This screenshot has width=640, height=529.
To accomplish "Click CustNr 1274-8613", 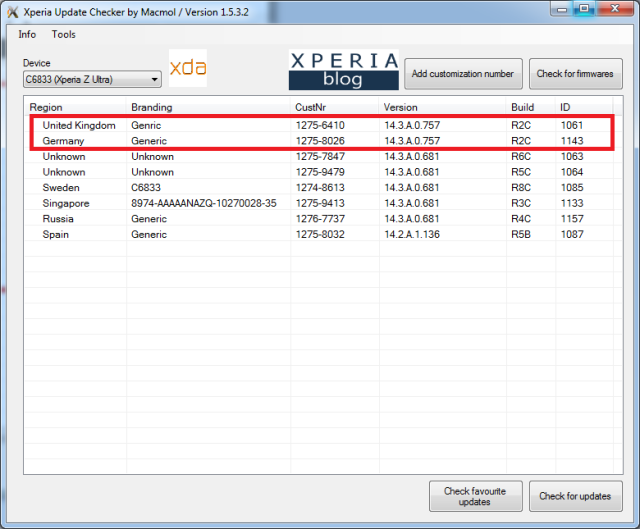I will click(320, 188).
